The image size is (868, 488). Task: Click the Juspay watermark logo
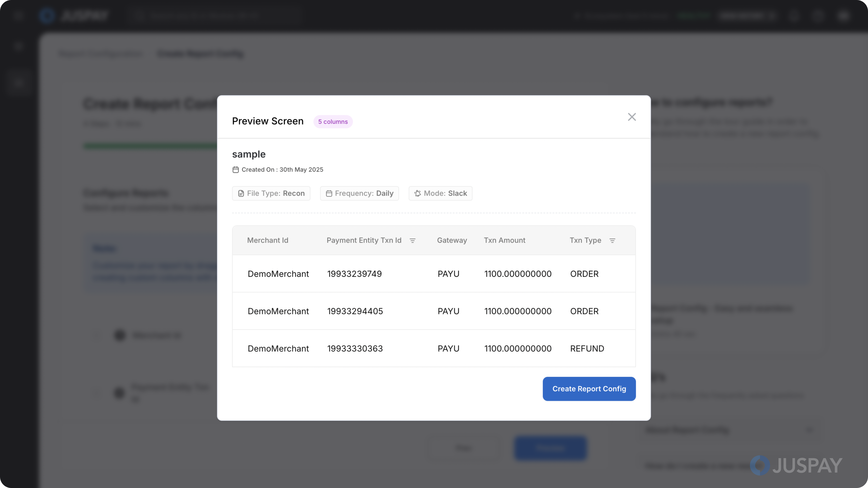tap(796, 465)
